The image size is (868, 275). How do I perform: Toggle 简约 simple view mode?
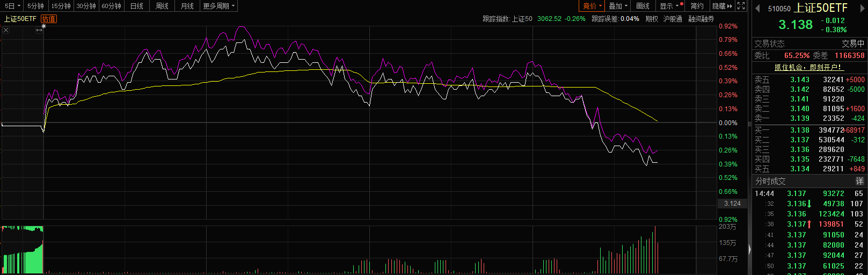point(697,6)
